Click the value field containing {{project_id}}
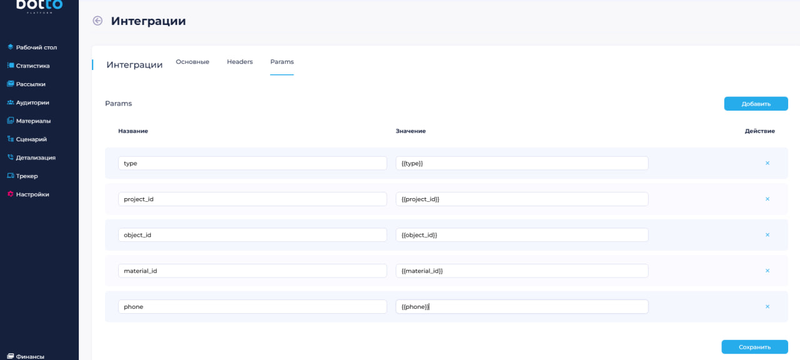This screenshot has width=800, height=360. (x=522, y=199)
